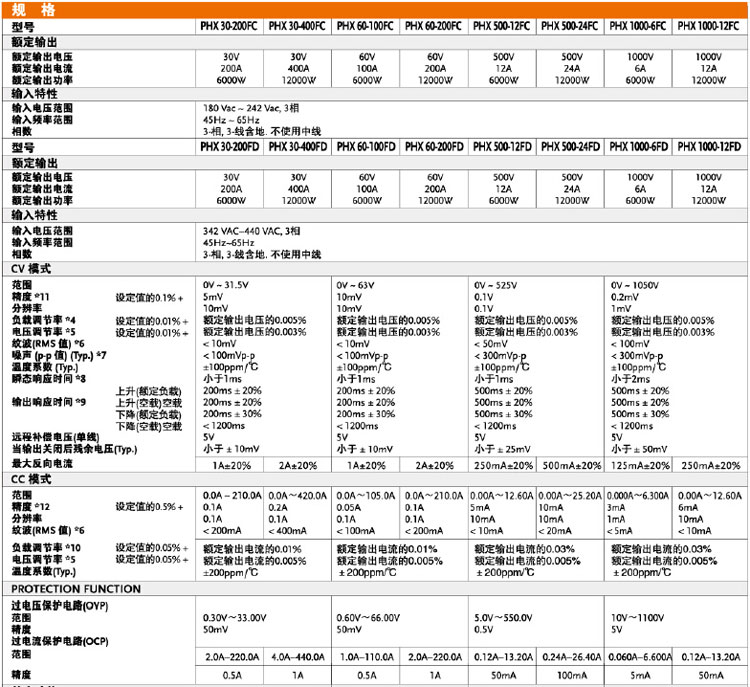Select the PHX 1000-6FD column header

pyautogui.click(x=639, y=147)
